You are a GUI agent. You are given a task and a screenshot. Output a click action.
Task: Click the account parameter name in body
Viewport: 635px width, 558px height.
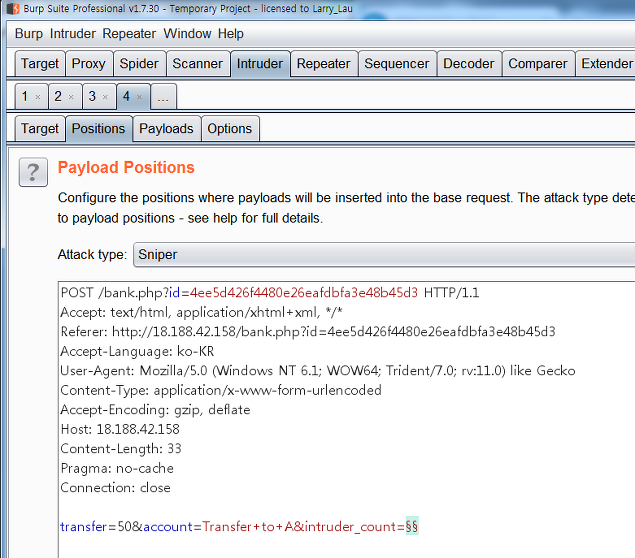tap(168, 526)
